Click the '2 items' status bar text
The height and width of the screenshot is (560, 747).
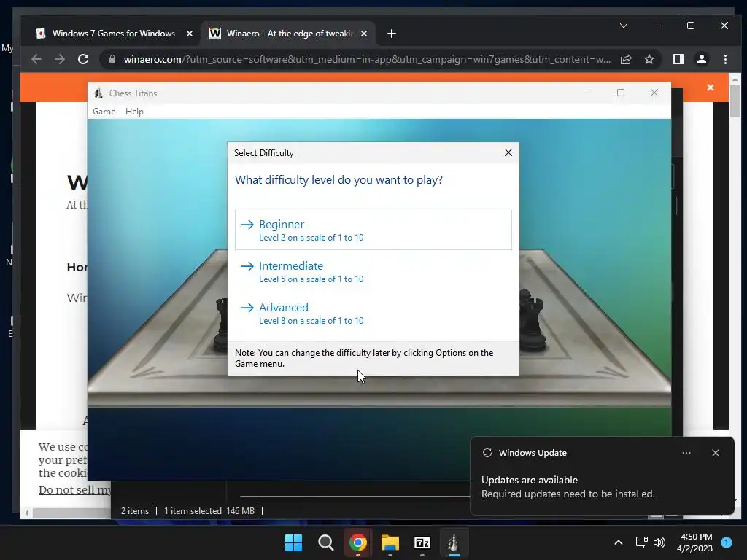pos(135,511)
